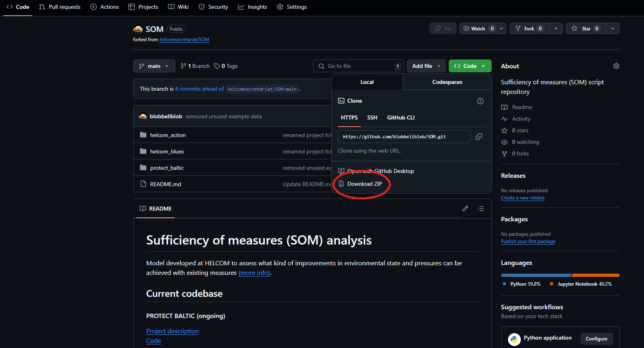644x348 pixels.
Task: Select the SSH clone option
Action: (372, 117)
